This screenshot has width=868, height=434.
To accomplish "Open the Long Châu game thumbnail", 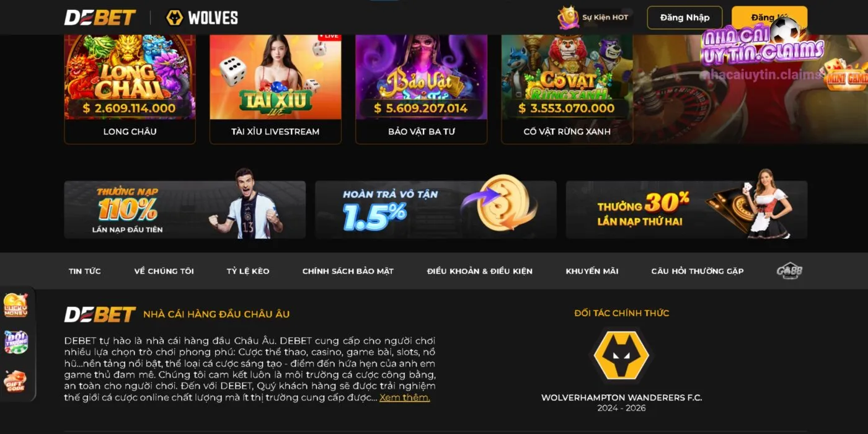I will pyautogui.click(x=130, y=89).
